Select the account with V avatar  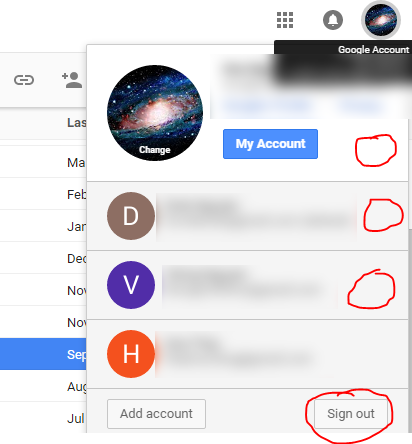click(247, 285)
